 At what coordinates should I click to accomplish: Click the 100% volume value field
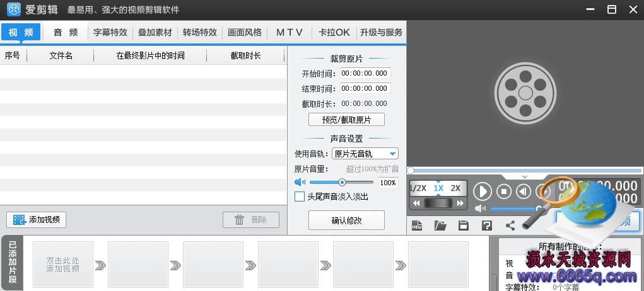[388, 183]
